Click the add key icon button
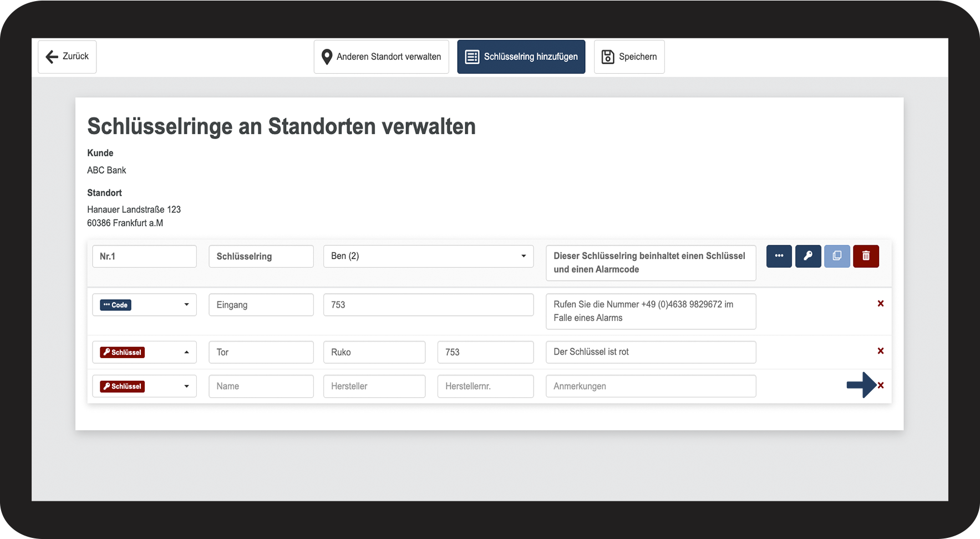Viewport: 980px width, 539px height. 808,256
